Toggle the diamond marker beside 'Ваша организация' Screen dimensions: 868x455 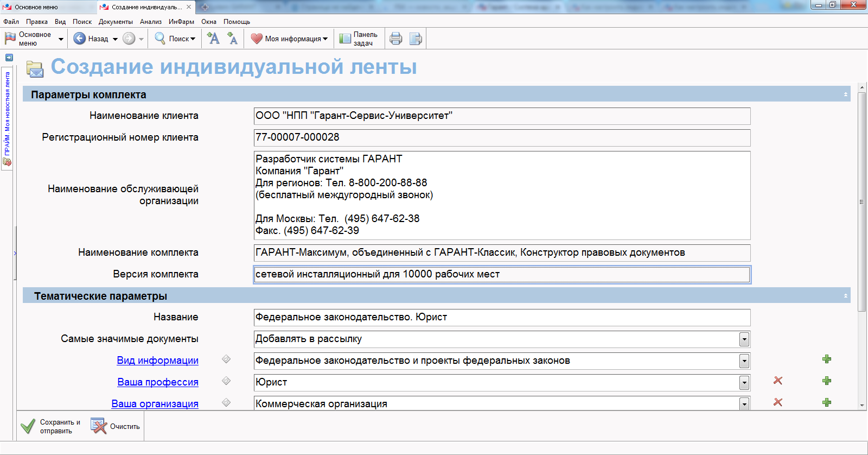226,402
